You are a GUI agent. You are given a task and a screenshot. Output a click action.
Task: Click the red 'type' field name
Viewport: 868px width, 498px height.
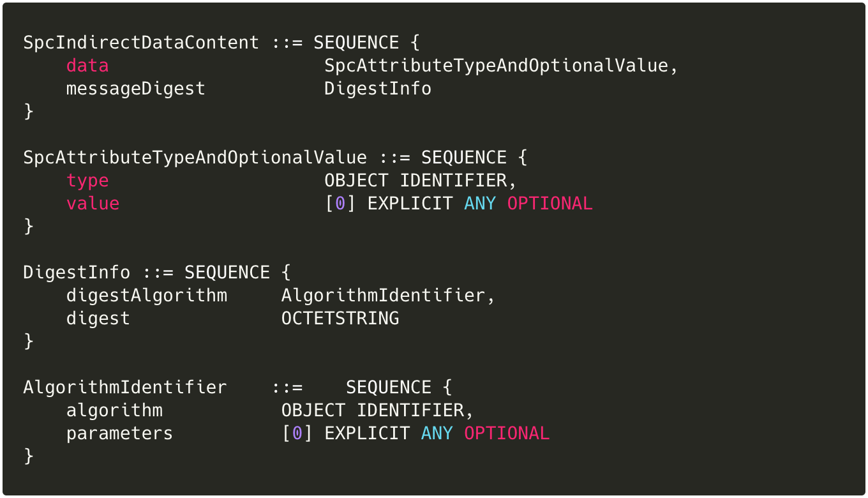coord(87,181)
